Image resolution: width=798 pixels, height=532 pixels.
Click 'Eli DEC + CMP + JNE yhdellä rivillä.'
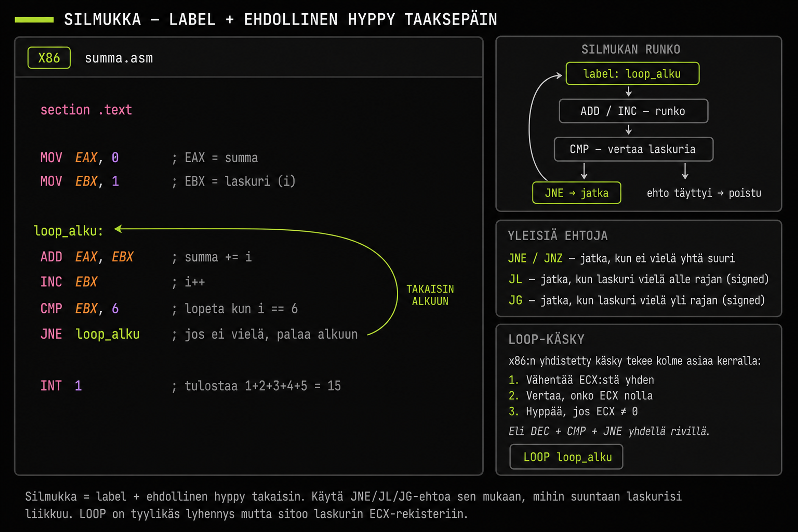609,431
